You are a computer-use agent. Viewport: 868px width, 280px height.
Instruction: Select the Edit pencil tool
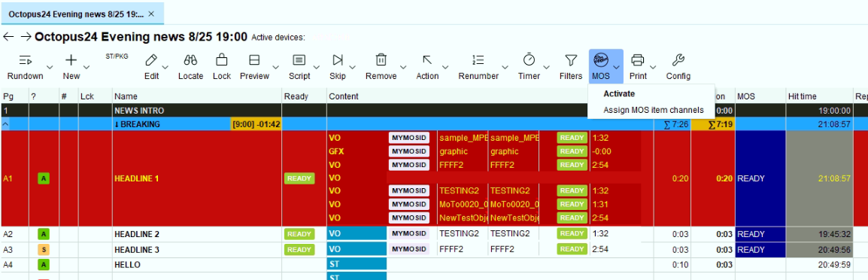click(x=151, y=60)
